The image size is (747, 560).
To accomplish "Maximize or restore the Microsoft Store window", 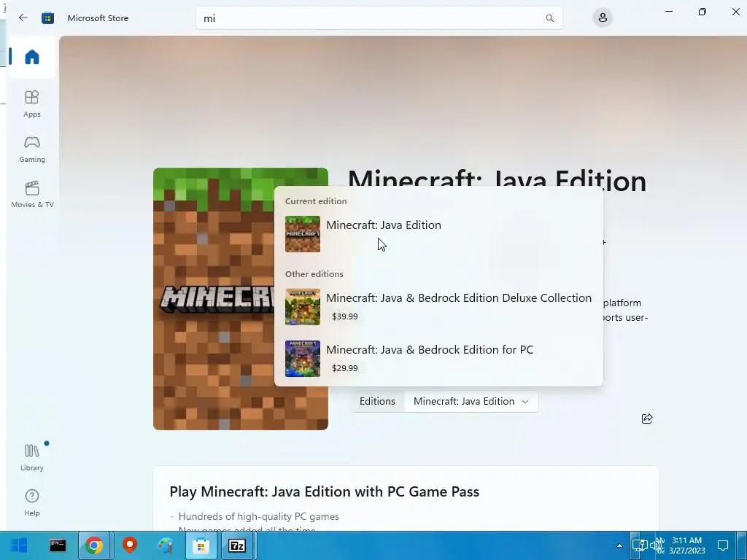I will [703, 12].
